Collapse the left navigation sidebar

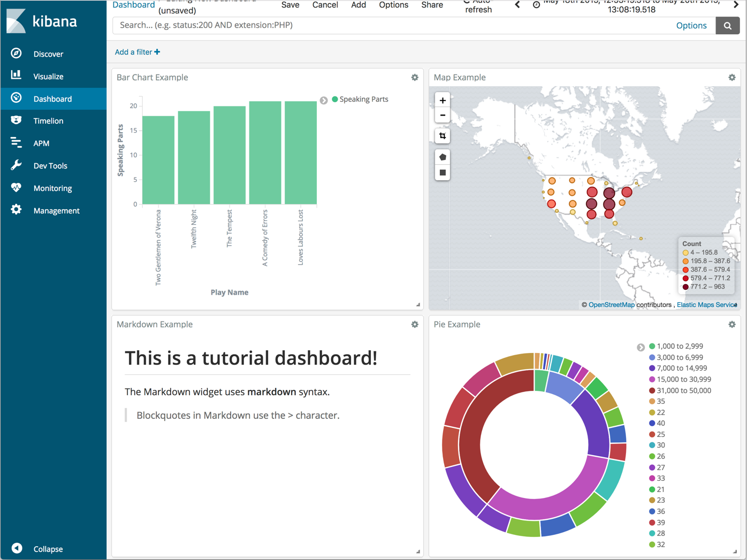17,548
